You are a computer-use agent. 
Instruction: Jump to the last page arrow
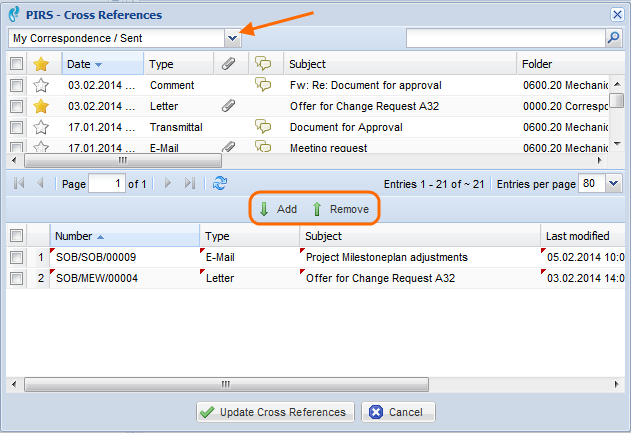click(x=190, y=184)
